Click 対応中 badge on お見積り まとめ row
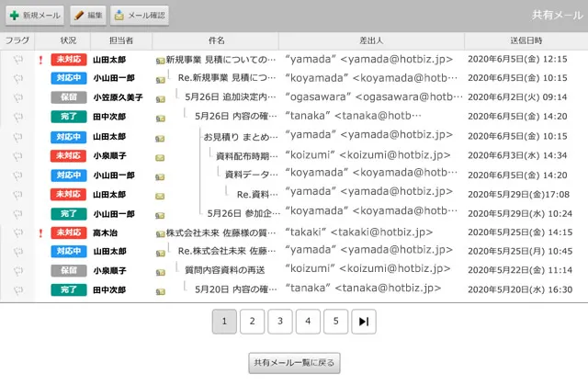The image size is (588, 385). [69, 137]
